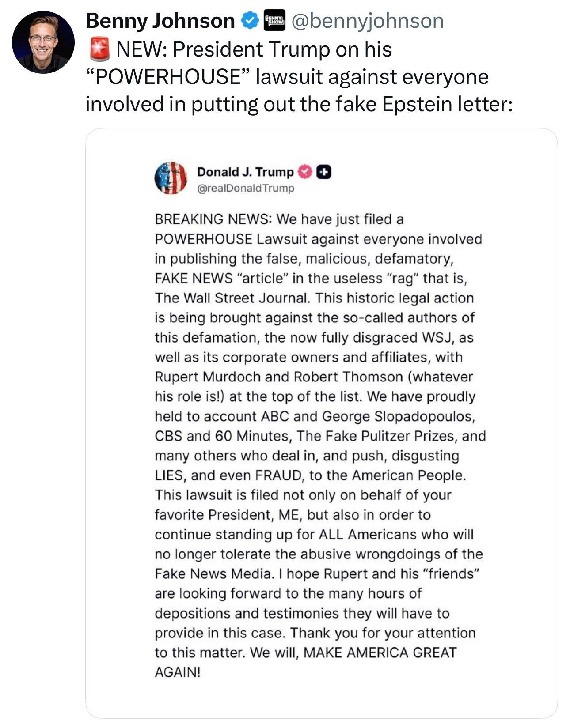Click the @bennyjohnson handle
570x728 pixels.
(367, 21)
